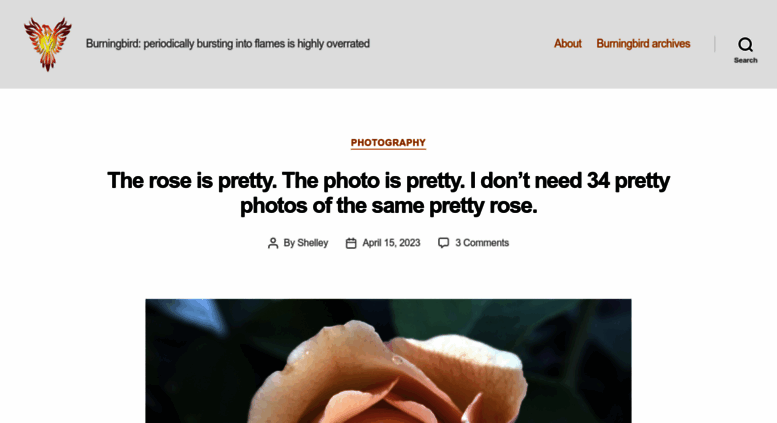Click the author person icon
The width and height of the screenshot is (777, 423).
click(273, 243)
